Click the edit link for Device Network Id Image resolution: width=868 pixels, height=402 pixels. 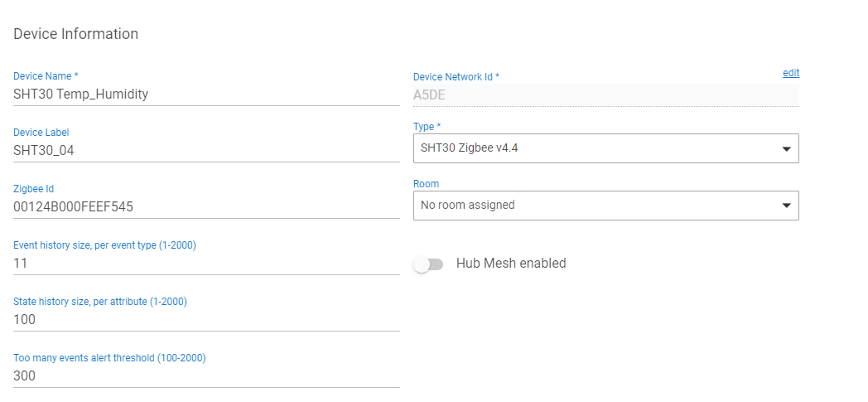click(791, 73)
